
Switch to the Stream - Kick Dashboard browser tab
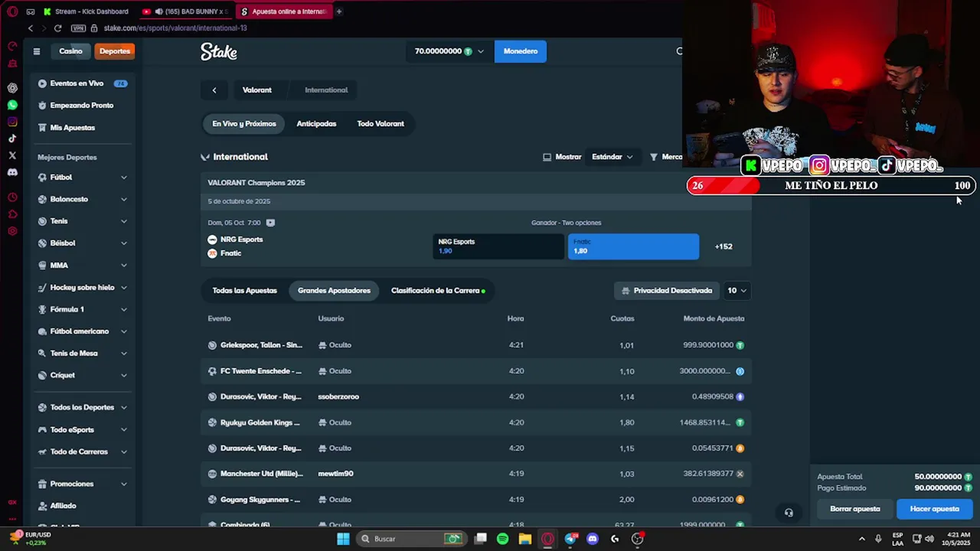click(86, 11)
